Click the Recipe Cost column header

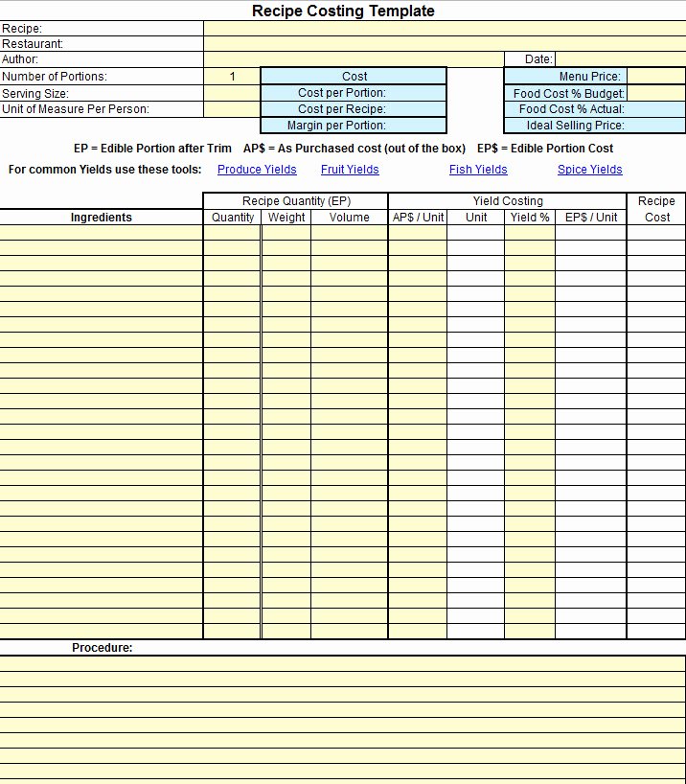[x=656, y=209]
